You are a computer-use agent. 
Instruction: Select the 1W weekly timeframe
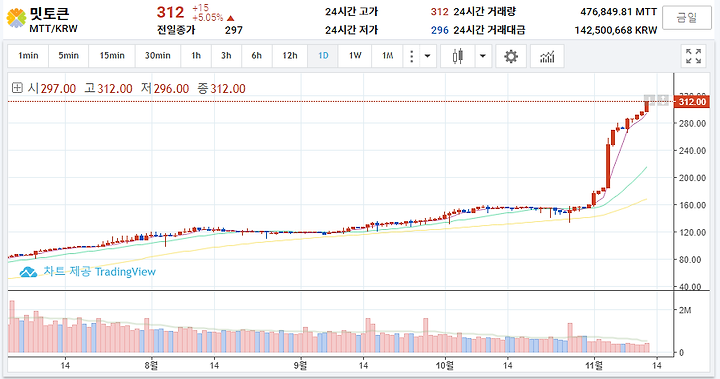tap(355, 56)
